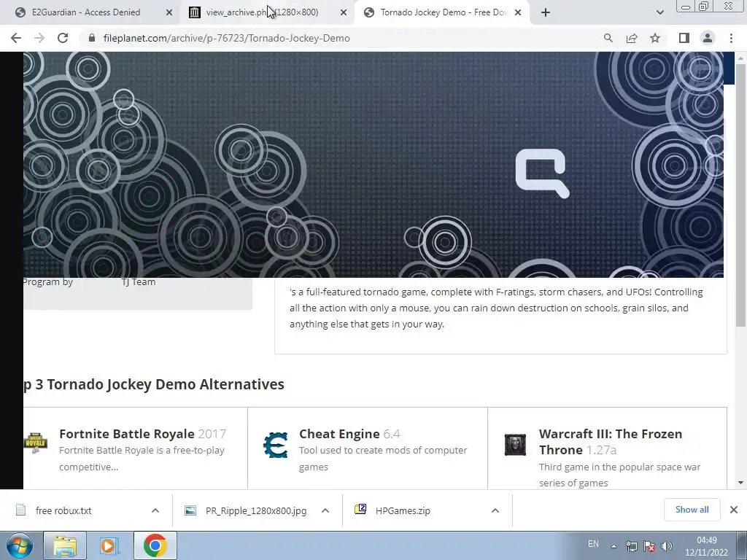Open Warcraft III: The Frozen Throne link
This screenshot has height=560, width=747.
tap(611, 442)
